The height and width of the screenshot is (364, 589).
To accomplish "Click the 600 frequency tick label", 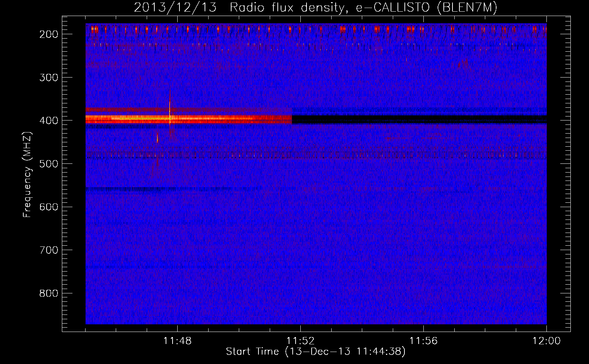I will coord(48,207).
